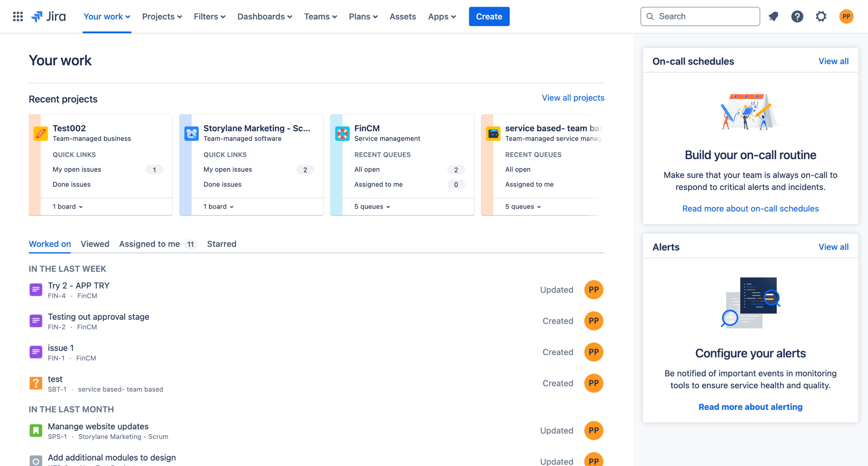Image resolution: width=868 pixels, height=466 pixels.
Task: Open the PP profile avatar in header
Action: pyautogui.click(x=846, y=16)
